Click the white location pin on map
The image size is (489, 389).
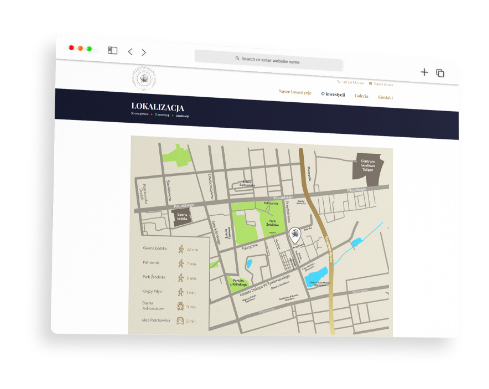[x=294, y=235]
